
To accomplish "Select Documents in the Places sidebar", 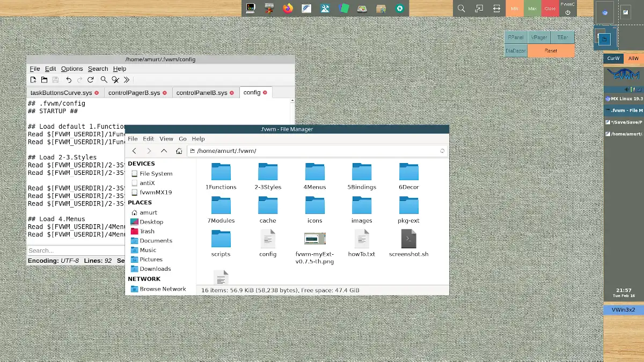I will click(156, 241).
